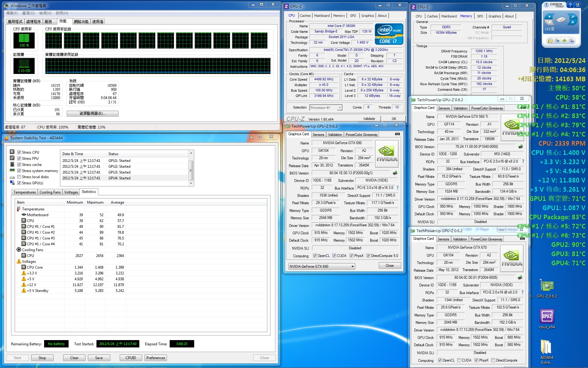Open the 檔案(F) menu in Task Manager
588x368 pixels.
tap(12, 13)
